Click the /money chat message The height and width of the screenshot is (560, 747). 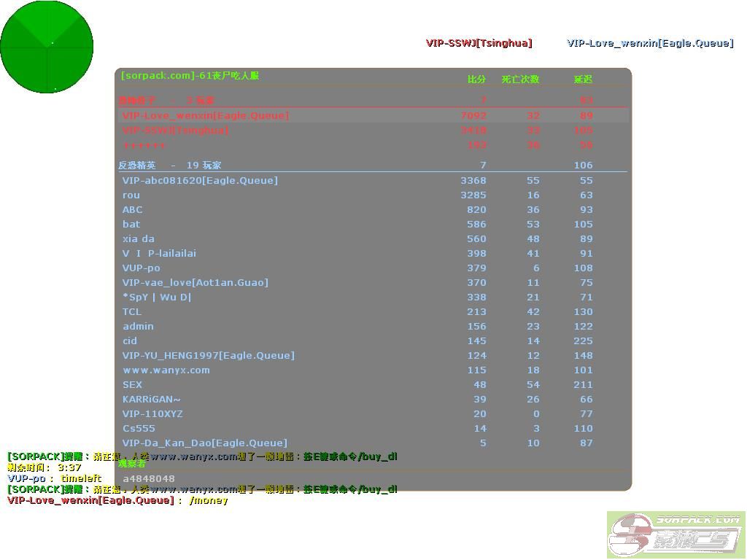point(209,500)
